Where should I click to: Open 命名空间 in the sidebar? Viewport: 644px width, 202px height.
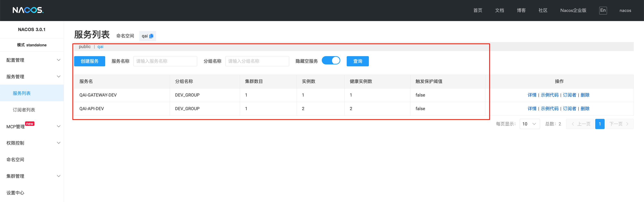click(32, 159)
